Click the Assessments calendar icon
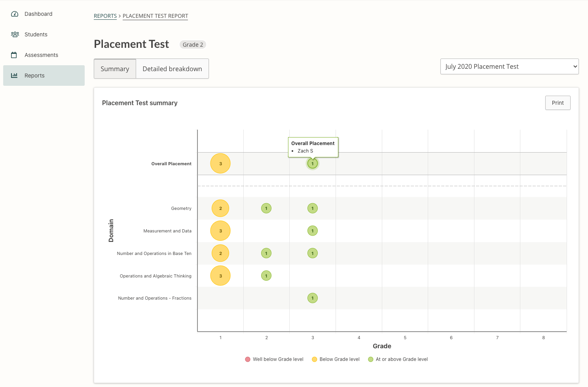This screenshot has width=588, height=387. point(15,55)
